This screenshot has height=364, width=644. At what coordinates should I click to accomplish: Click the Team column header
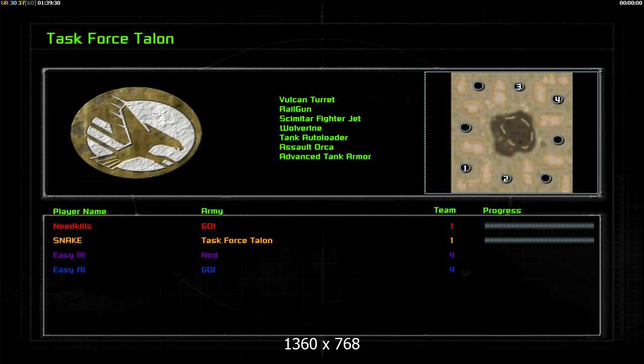[444, 211]
